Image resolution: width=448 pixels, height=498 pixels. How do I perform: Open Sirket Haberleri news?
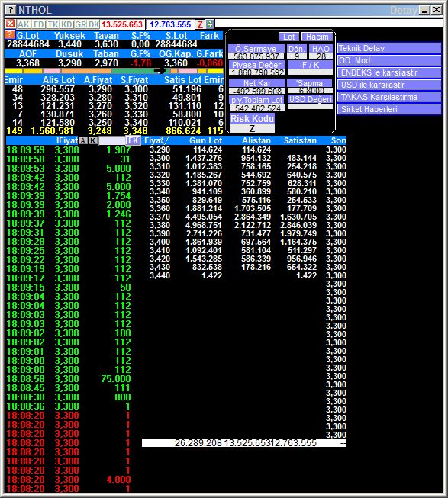pyautogui.click(x=389, y=109)
